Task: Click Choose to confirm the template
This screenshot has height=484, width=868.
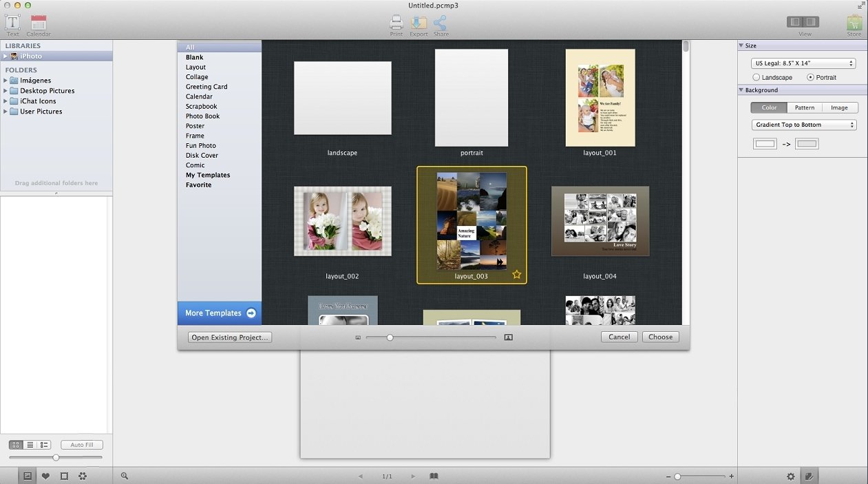Action: click(660, 337)
